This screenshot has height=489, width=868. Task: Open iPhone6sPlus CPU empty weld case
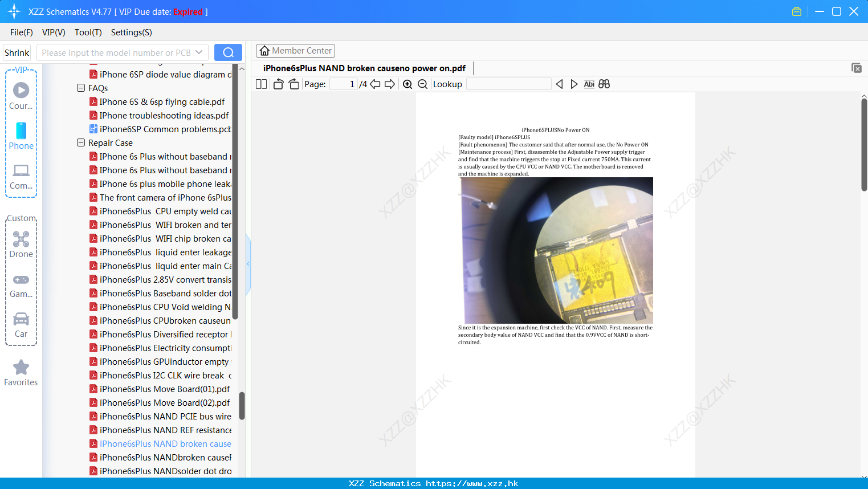point(165,211)
